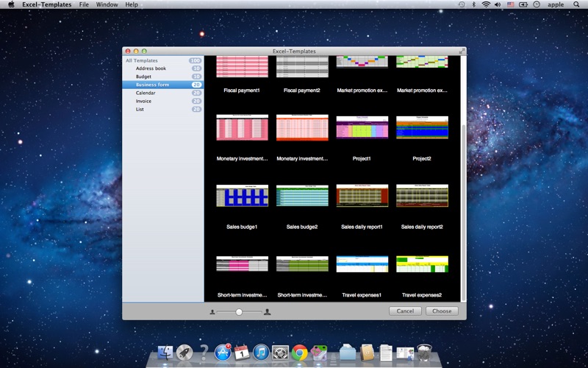Open Calendar icon in the dock
The image size is (588, 368).
(x=242, y=353)
